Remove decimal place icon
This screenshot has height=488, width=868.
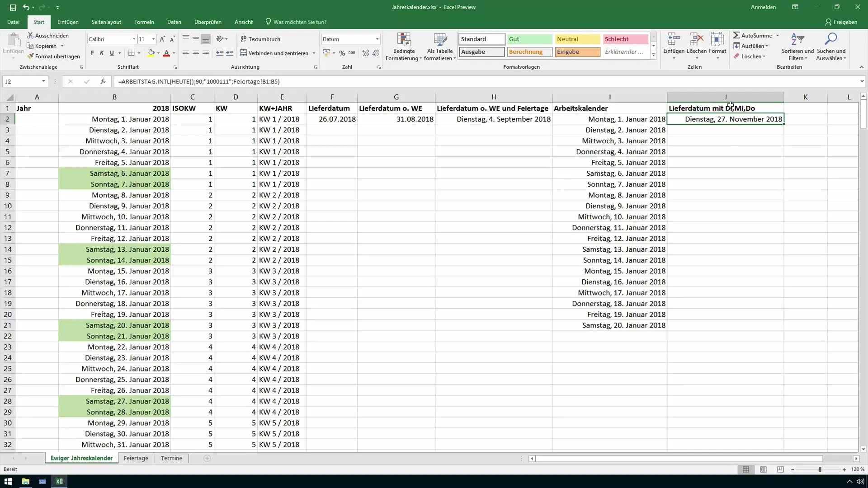(376, 53)
